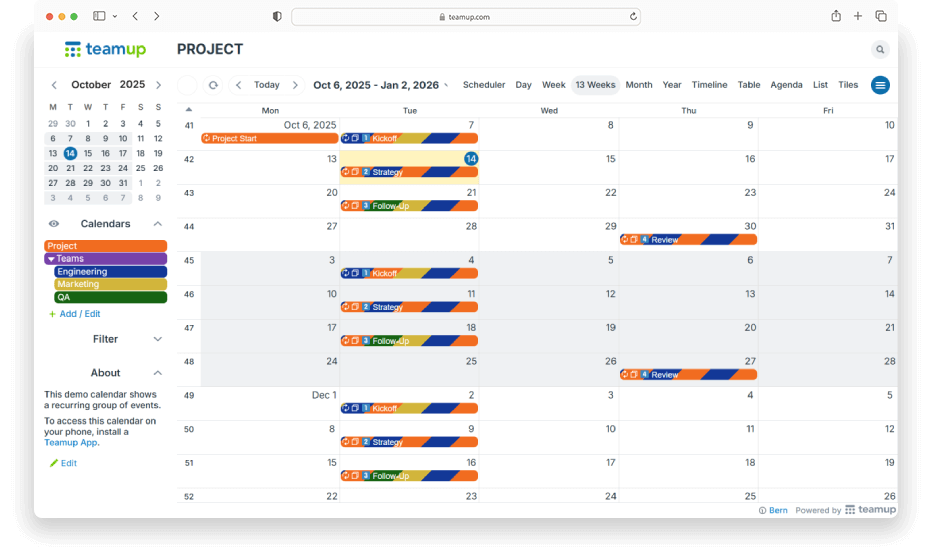Open the Strategy event on Dec 9
This screenshot has width=932, height=559.
[410, 442]
